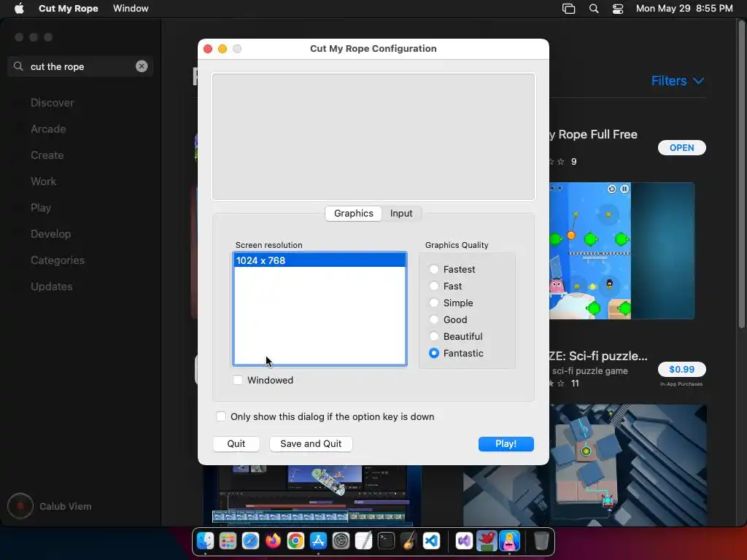Clear the App Store search field
Screen dimensions: 747x560
pyautogui.click(x=142, y=66)
